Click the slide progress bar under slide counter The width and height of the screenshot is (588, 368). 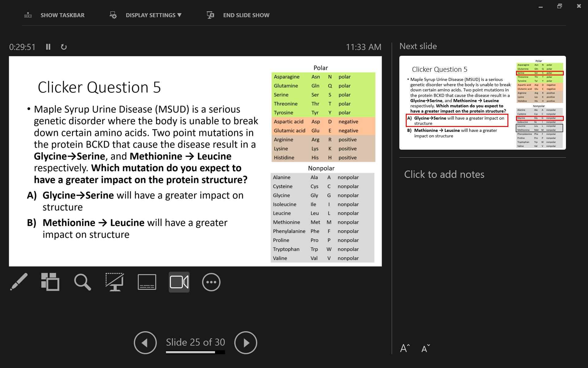(195, 352)
